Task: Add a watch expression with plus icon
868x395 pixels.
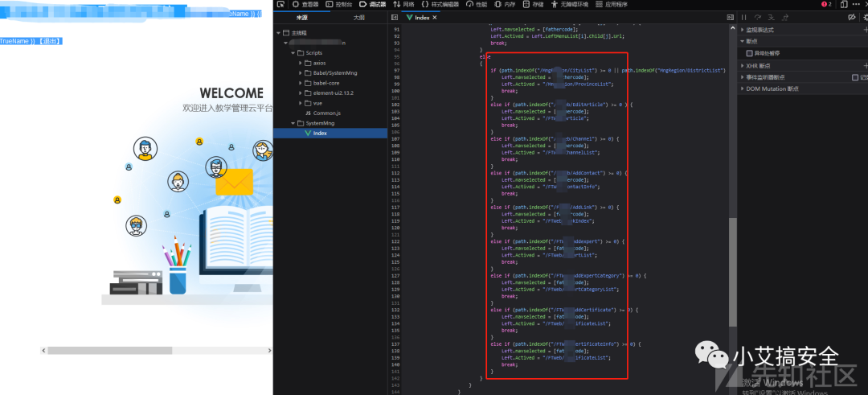Action: tap(865, 30)
